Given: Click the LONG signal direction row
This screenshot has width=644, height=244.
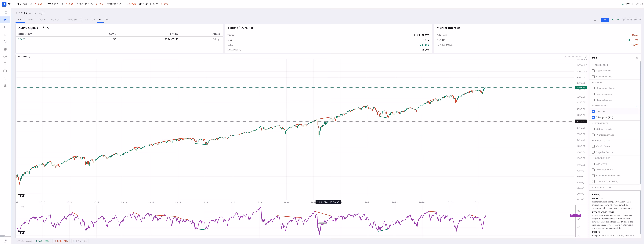Looking at the screenshot, I should click(119, 39).
